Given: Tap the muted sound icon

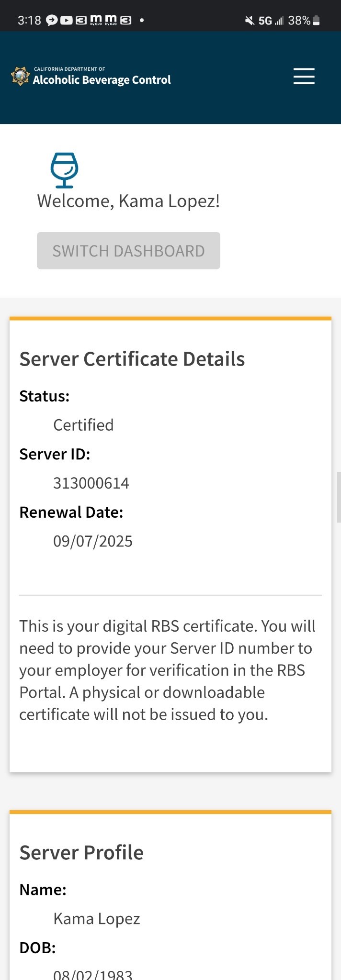Looking at the screenshot, I should pos(250,20).
